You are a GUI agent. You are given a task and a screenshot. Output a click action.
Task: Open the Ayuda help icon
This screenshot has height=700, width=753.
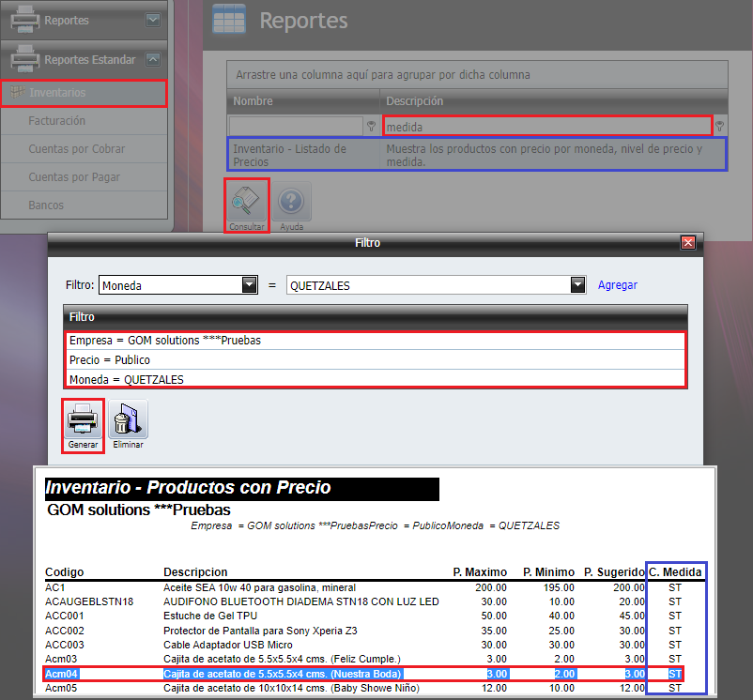pyautogui.click(x=291, y=200)
